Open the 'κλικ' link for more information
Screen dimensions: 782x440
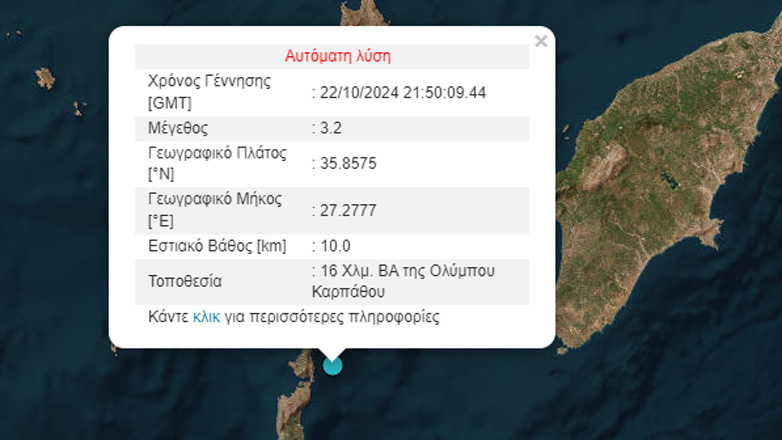click(206, 317)
